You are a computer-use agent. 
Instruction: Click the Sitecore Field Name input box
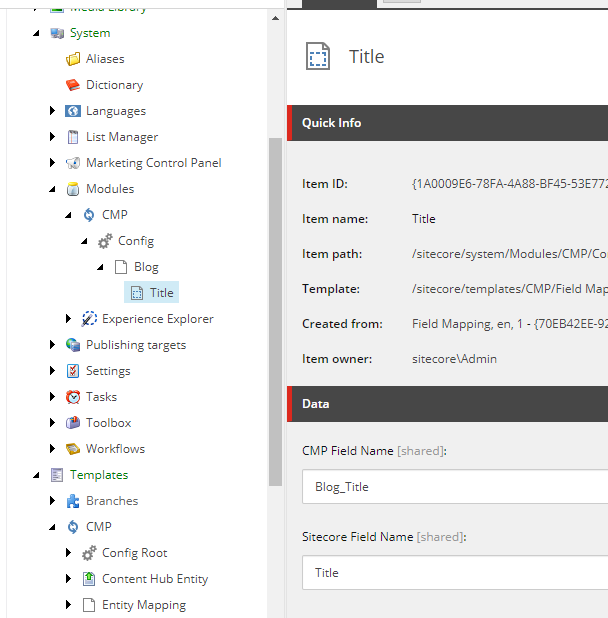455,573
